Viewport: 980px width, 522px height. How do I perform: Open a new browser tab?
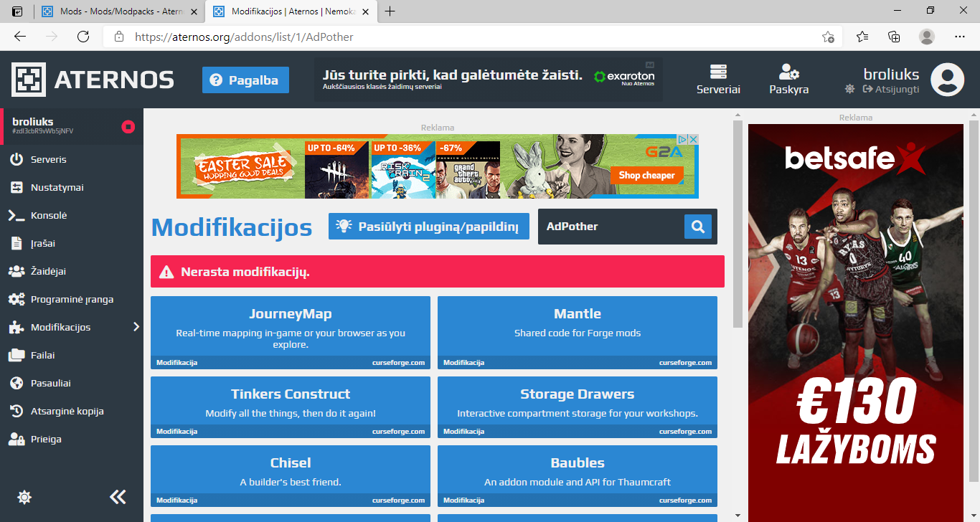coord(390,11)
